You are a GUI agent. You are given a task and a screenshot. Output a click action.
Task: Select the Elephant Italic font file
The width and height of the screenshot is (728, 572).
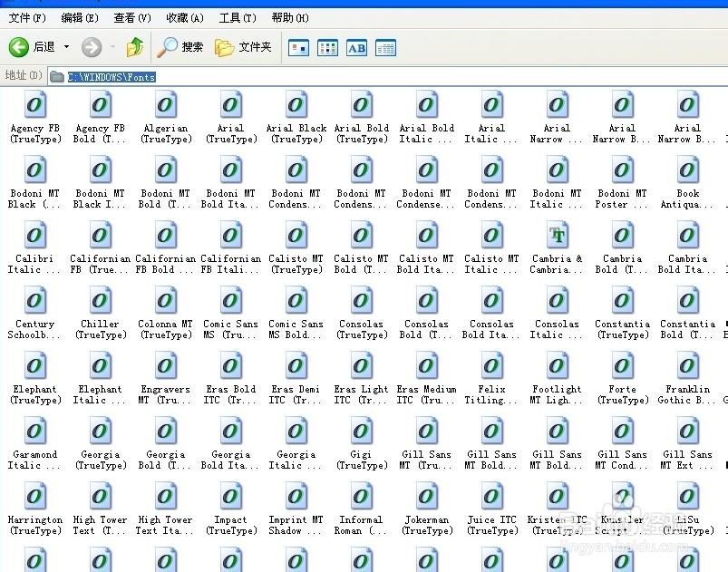(100, 378)
